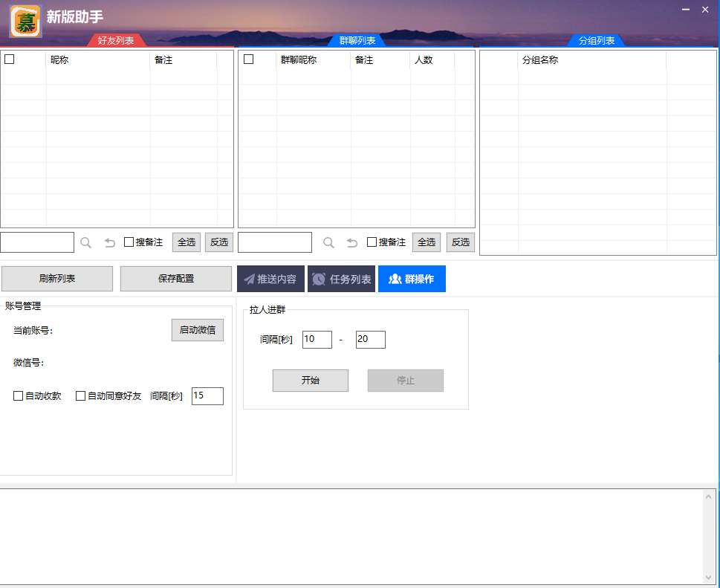Viewport: 720px width, 588px height.
Task: Toggle the select-all checkbox in friend list header
Action: (10, 59)
